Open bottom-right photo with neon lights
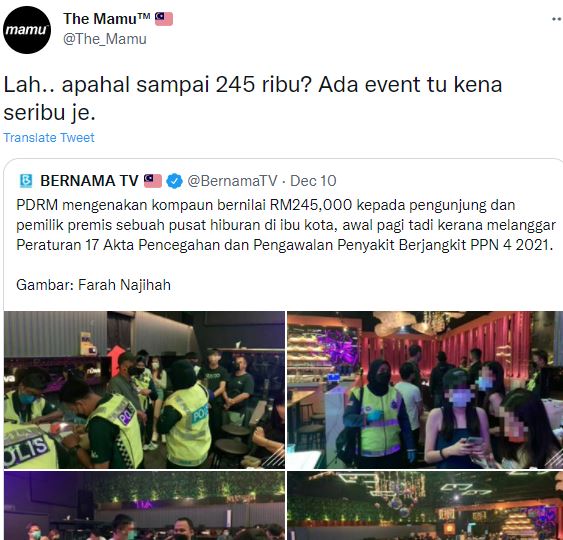563x540 pixels. coord(425,506)
